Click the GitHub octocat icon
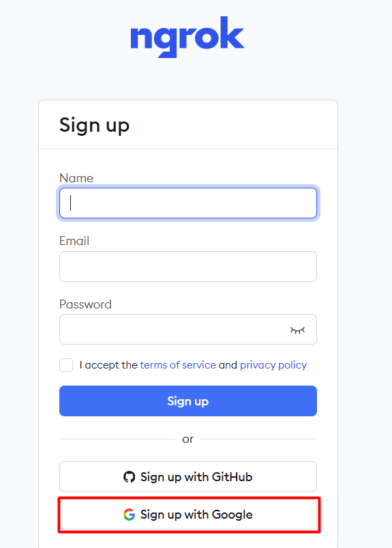Image resolution: width=392 pixels, height=548 pixels. [x=129, y=477]
